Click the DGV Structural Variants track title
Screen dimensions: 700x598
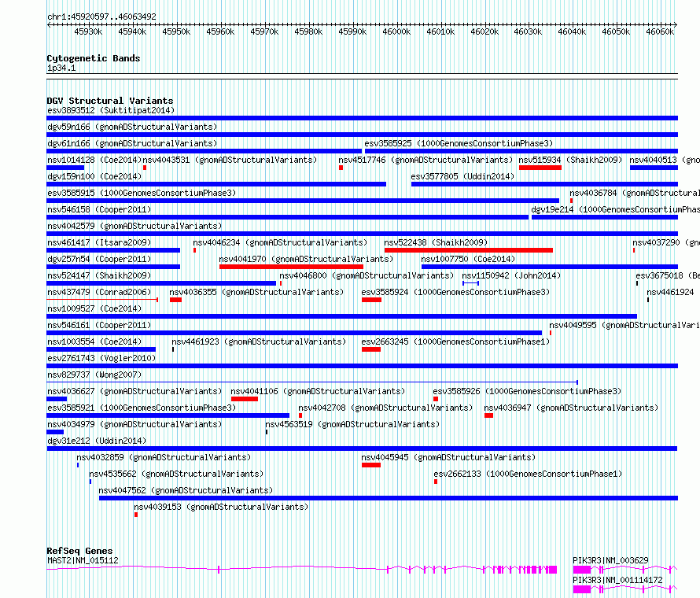(110, 101)
